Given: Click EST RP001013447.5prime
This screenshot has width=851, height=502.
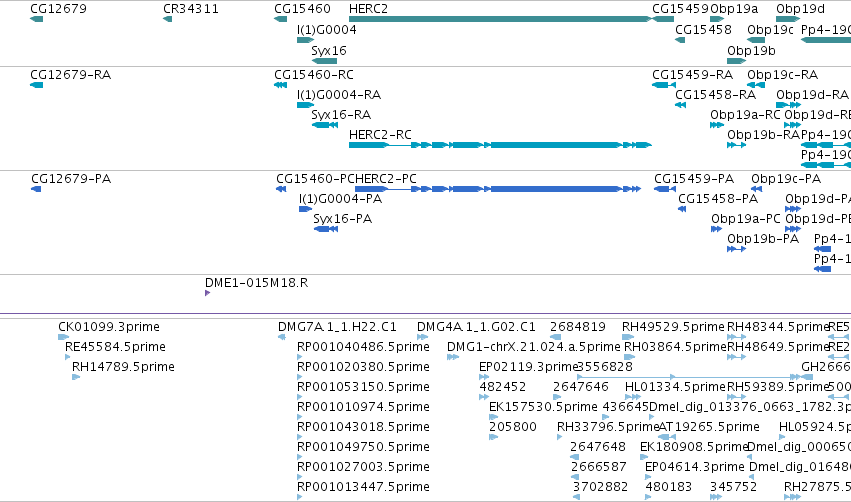Looking at the screenshot, I should [363, 487].
